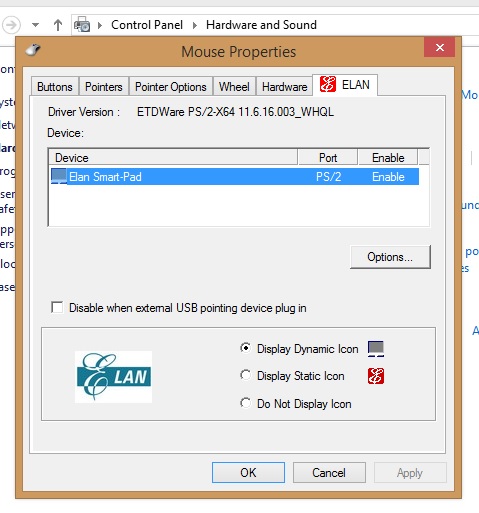Click the red ELAN tab icon

pyautogui.click(x=327, y=84)
